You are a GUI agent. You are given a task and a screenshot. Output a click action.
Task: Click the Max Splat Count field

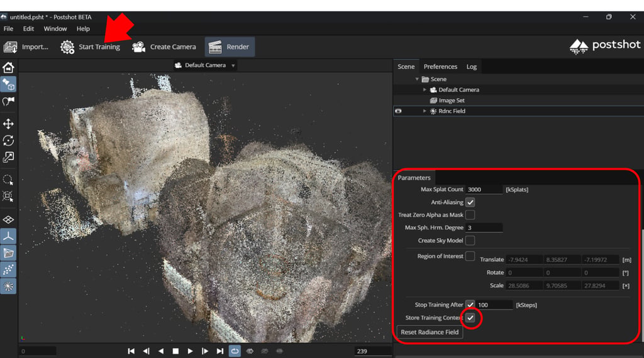click(x=484, y=190)
